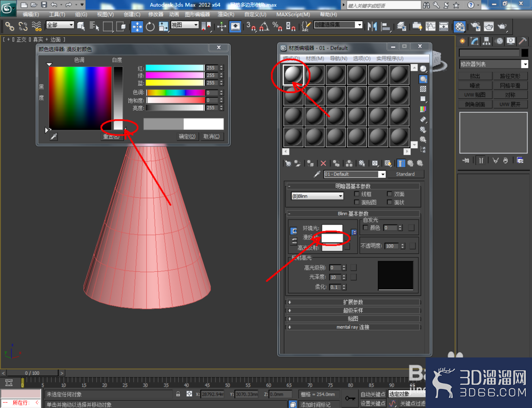Click Go to Parent icon
Screen dimensions: 532x408
[411, 163]
